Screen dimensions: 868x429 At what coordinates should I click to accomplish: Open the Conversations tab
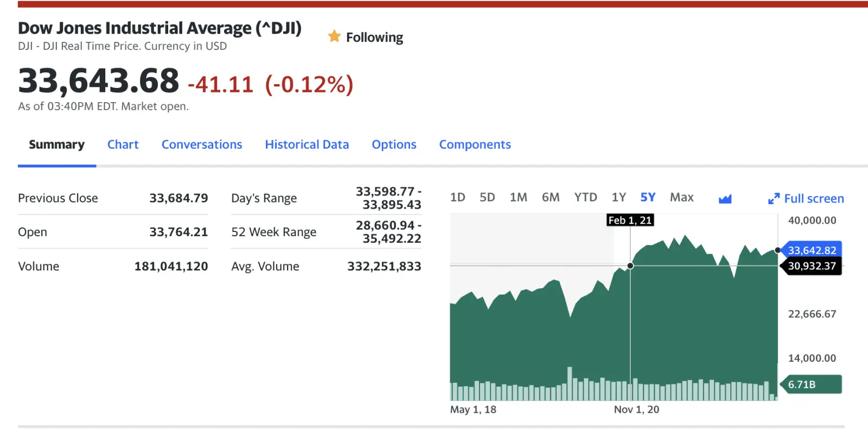[x=202, y=144]
